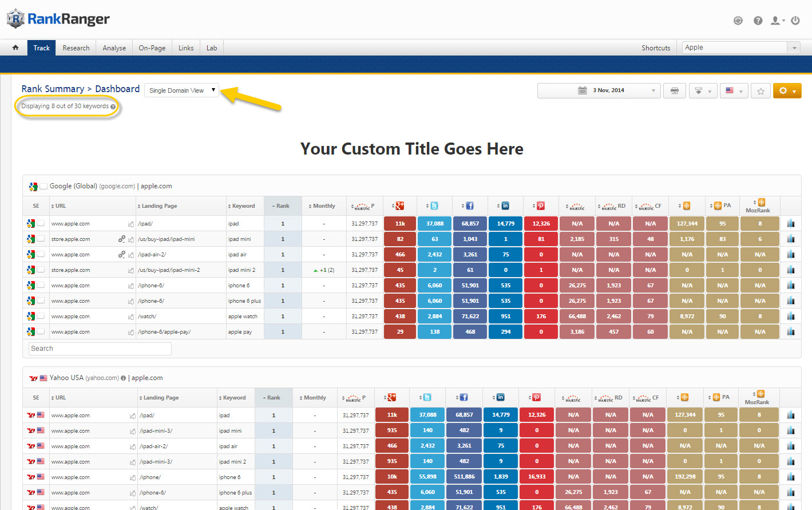The height and width of the screenshot is (510, 812).
Task: Expand the 3 Nov, 2014 date picker
Action: 599,90
